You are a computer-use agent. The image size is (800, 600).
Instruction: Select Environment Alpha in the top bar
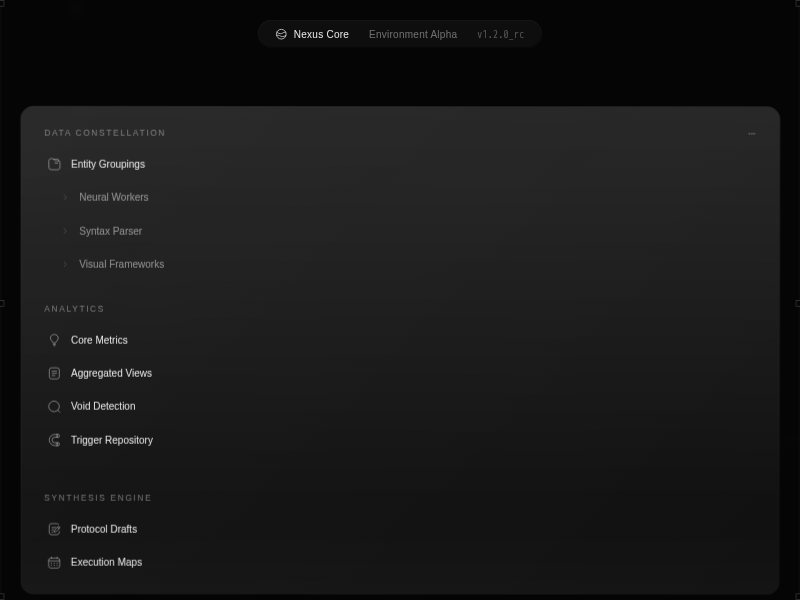point(412,34)
